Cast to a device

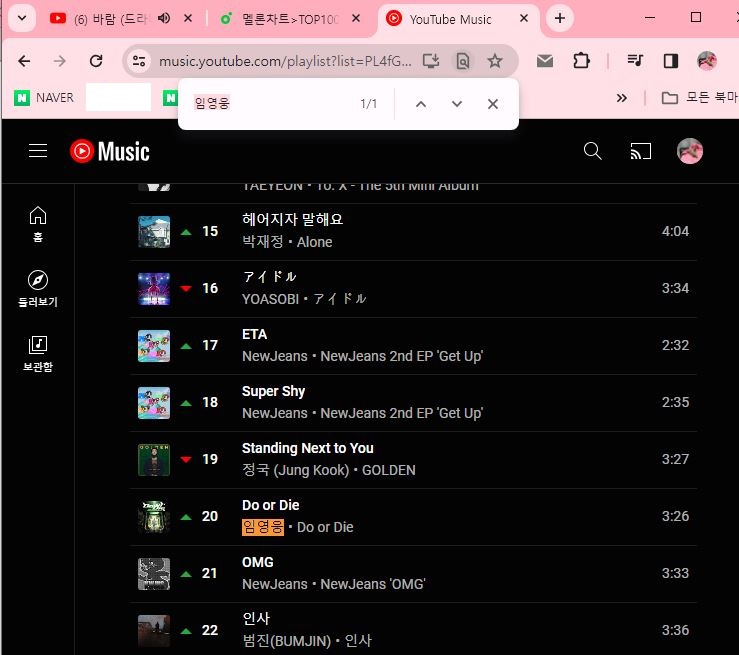tap(640, 151)
